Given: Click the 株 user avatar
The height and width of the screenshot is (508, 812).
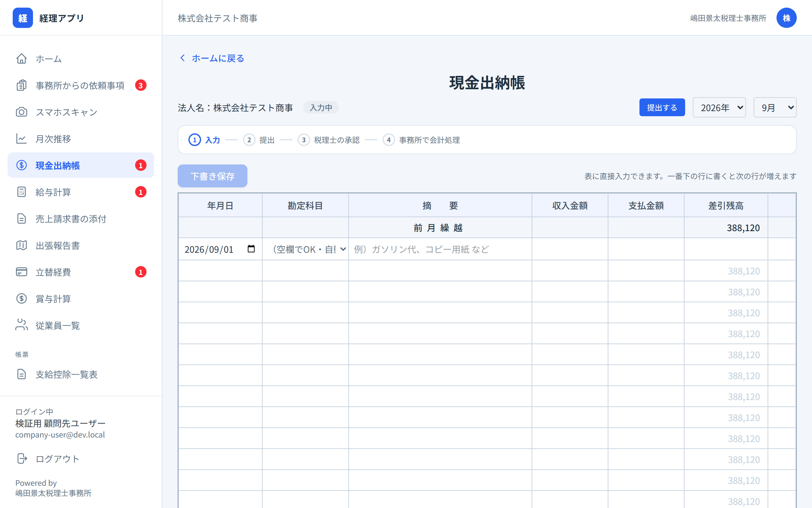Looking at the screenshot, I should [x=786, y=18].
